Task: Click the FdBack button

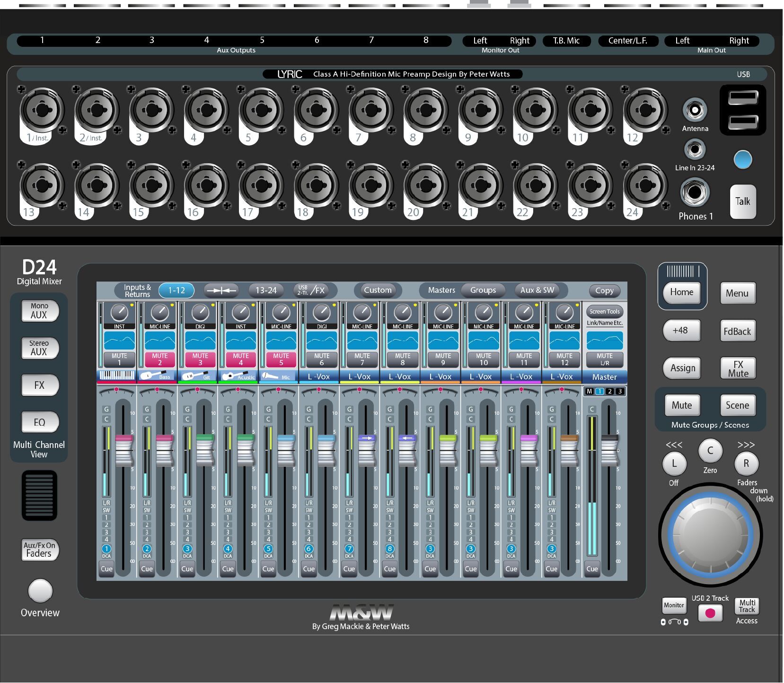Action: [x=737, y=331]
